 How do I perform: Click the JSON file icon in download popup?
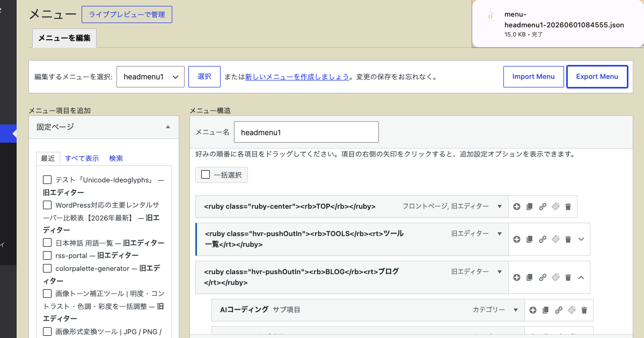(490, 17)
